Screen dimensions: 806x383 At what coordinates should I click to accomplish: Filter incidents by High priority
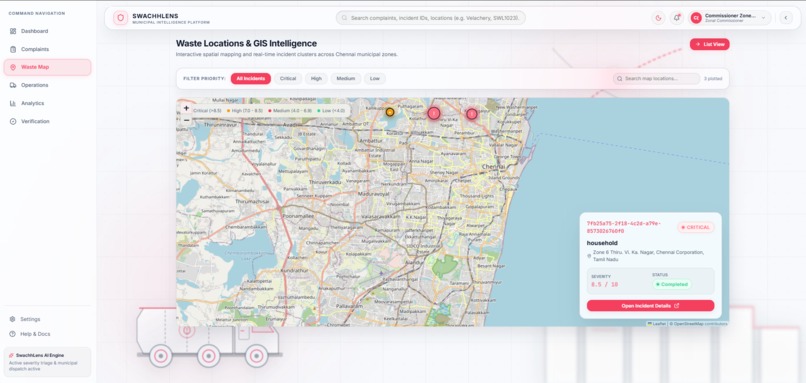(x=316, y=79)
